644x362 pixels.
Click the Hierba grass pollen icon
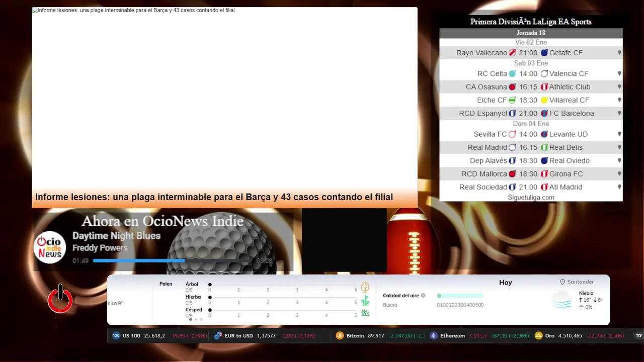(x=365, y=301)
